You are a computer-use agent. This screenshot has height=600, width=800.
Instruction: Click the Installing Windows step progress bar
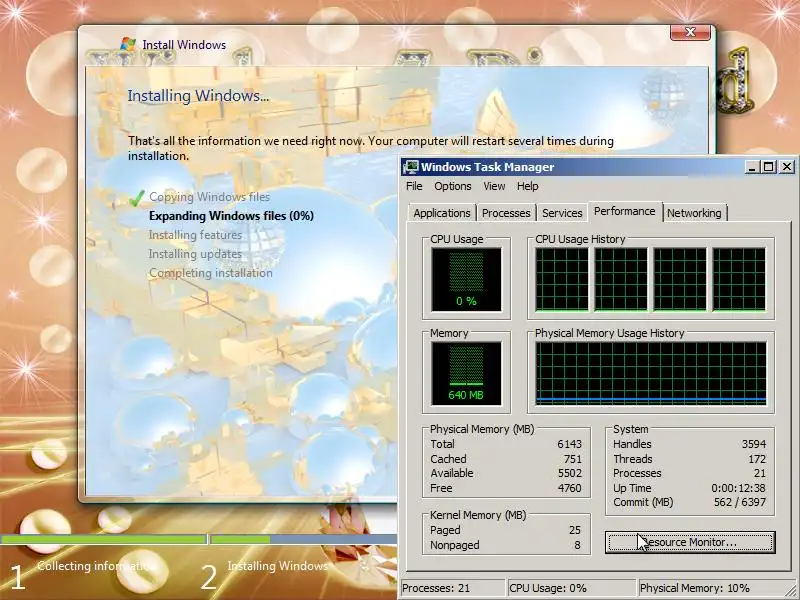tap(304, 539)
